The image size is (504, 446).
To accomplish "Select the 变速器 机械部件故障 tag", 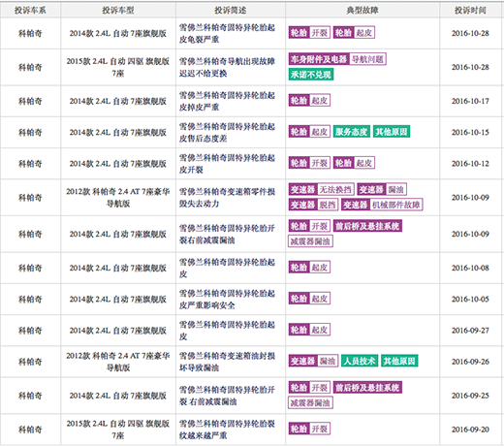I will (x=382, y=205).
